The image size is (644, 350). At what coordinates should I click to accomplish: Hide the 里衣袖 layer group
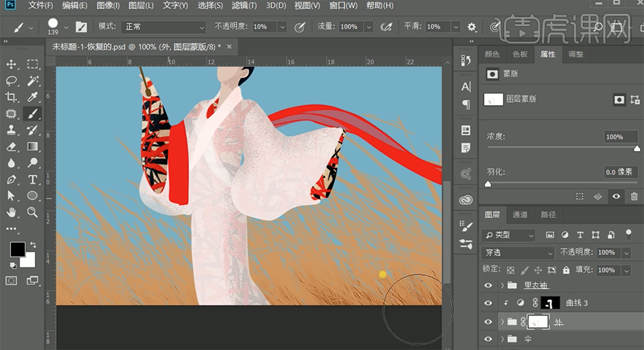(x=488, y=286)
